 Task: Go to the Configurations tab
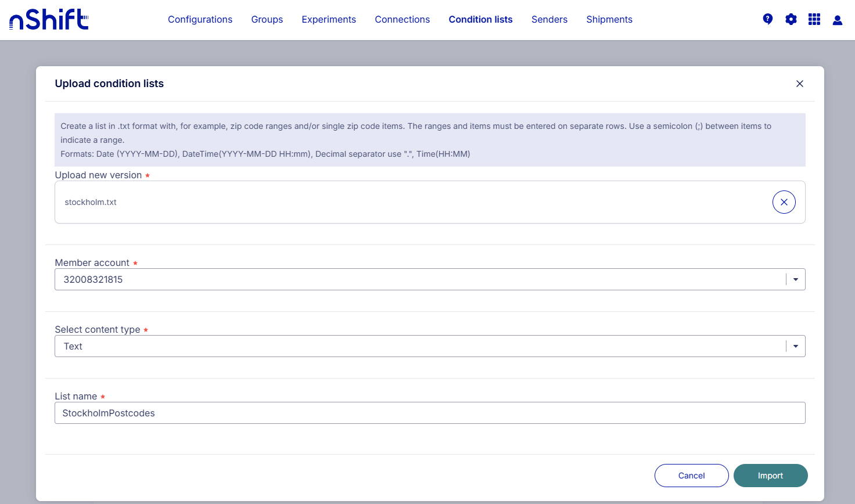pyautogui.click(x=200, y=19)
